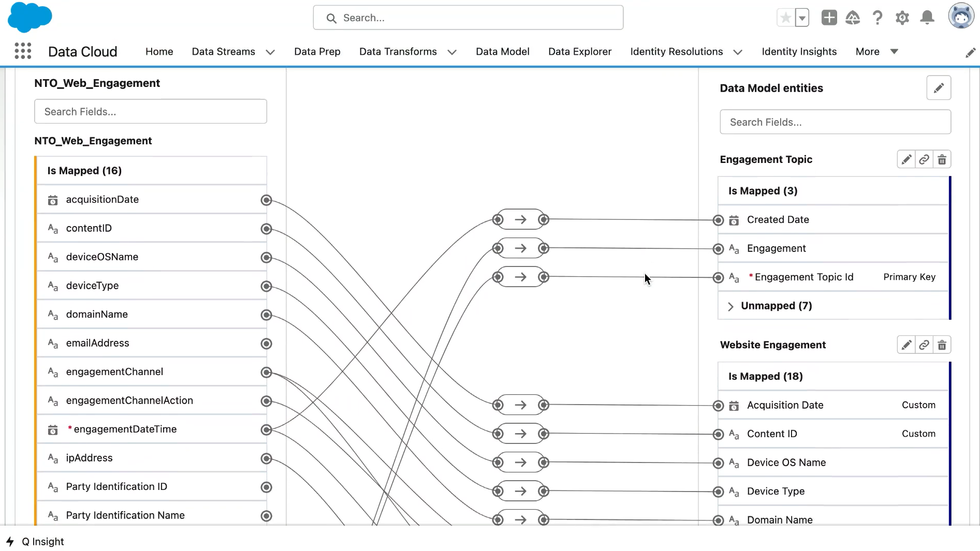Screen dimensions: 980x551
Task: Select the Domain Name target field
Action: (833, 519)
